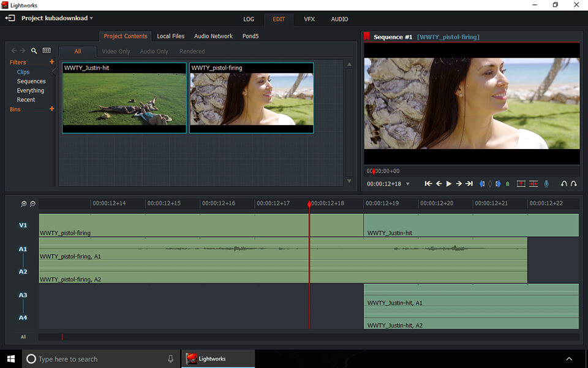Select the Sequences filter
Screen dimensions: 588x368
(31, 81)
